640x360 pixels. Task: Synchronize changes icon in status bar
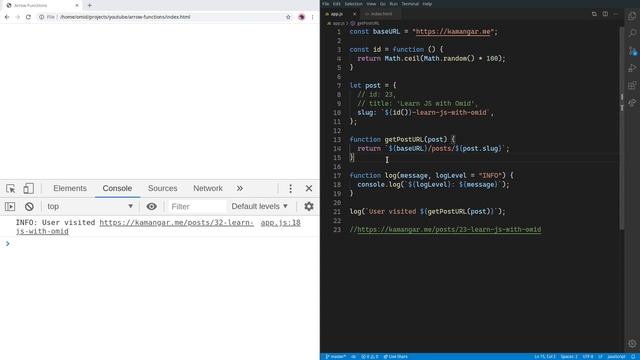tap(353, 357)
